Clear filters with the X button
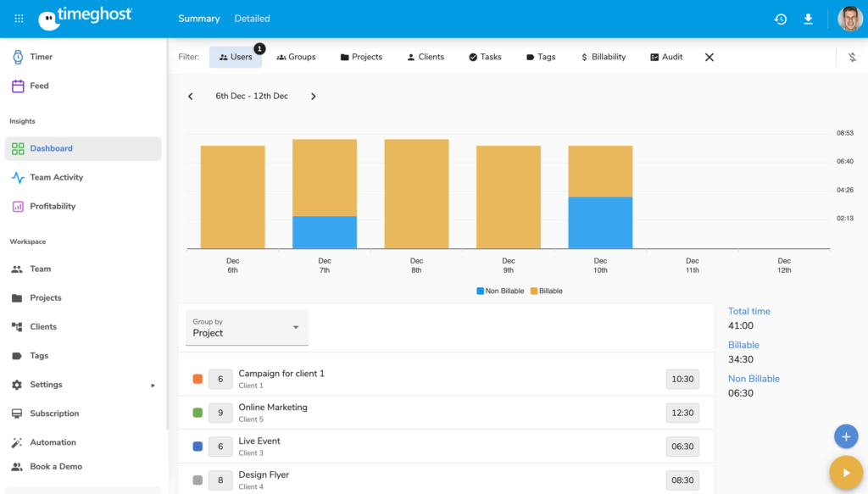The image size is (868, 494). [709, 57]
